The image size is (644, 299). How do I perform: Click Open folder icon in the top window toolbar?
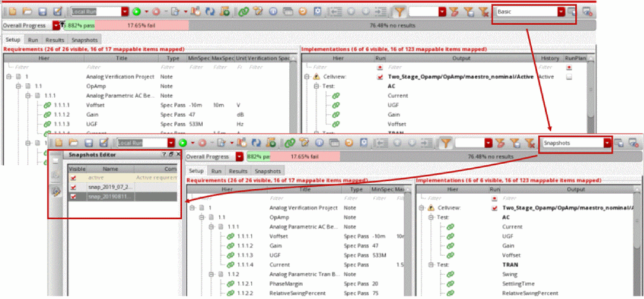pos(27,12)
